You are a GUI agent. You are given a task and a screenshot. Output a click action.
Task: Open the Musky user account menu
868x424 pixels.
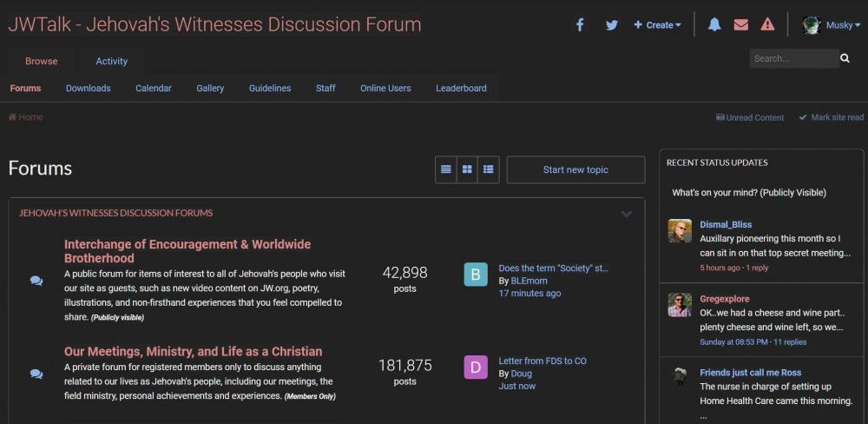[832, 25]
